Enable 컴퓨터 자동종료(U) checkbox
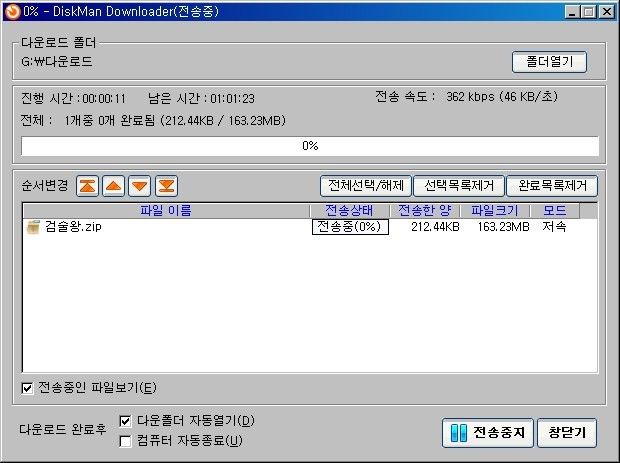This screenshot has width=620, height=463. [x=125, y=441]
